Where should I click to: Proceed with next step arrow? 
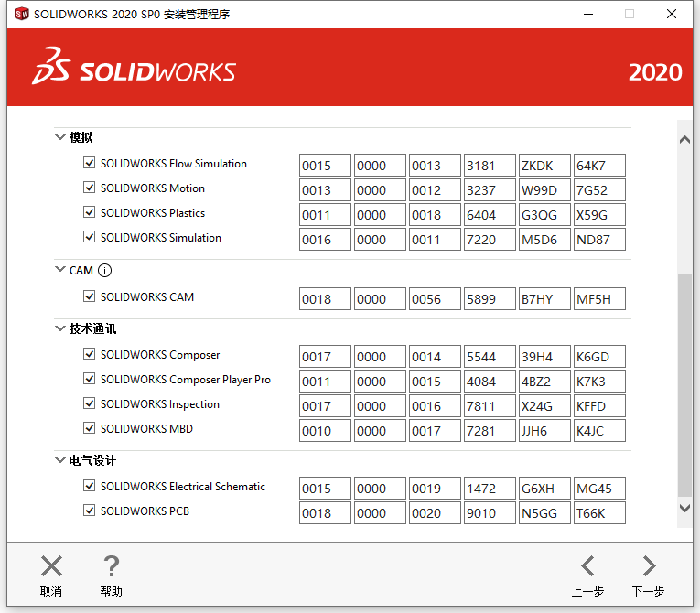649,566
